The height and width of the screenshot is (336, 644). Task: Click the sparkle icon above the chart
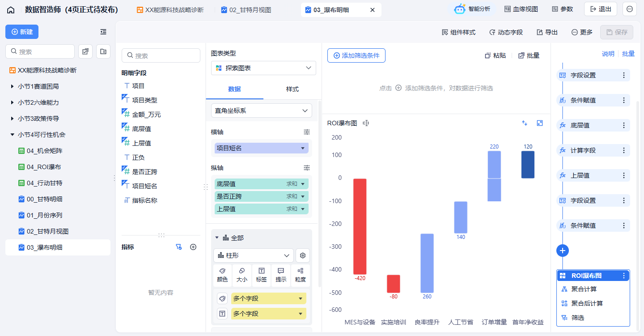click(525, 123)
